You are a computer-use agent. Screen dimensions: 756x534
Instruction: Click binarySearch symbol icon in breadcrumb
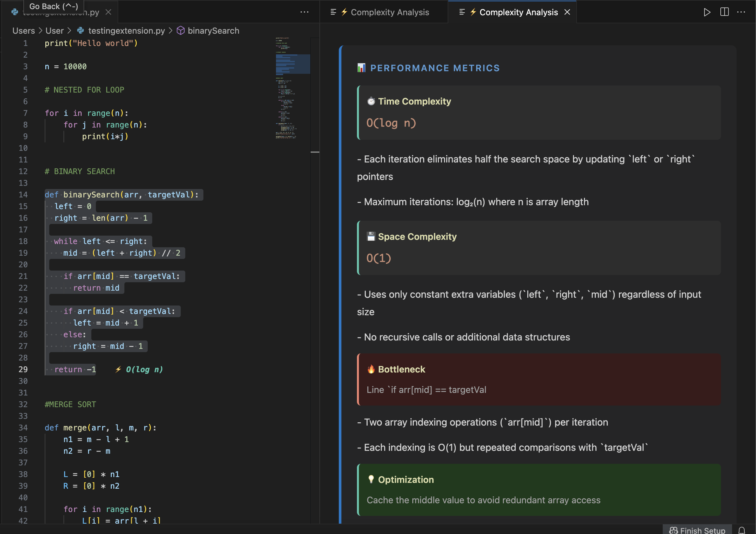[180, 31]
